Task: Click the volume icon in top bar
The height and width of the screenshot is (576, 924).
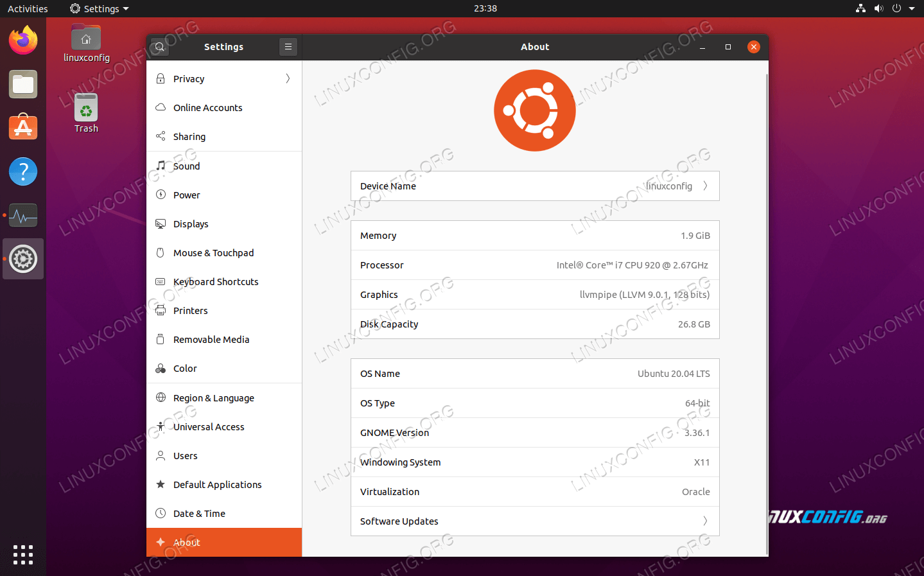Action: point(878,8)
